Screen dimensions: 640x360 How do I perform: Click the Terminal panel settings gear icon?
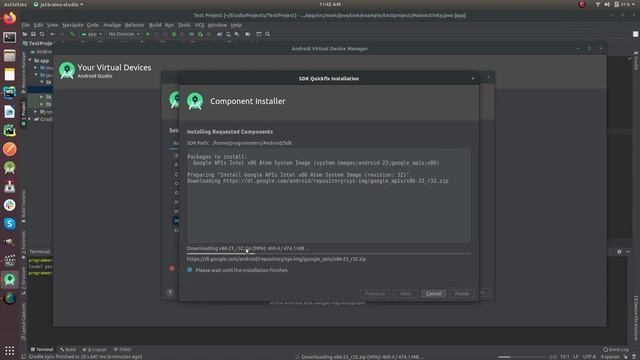[x=619, y=251]
